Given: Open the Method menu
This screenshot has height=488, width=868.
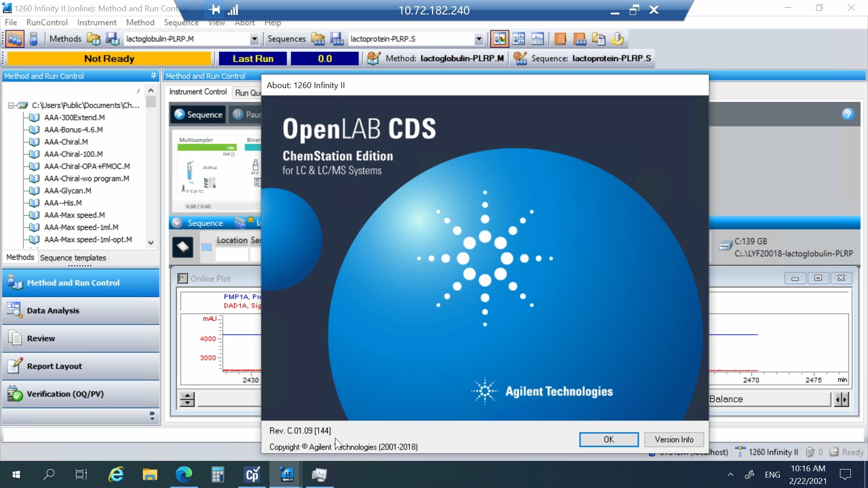Looking at the screenshot, I should click(x=140, y=23).
